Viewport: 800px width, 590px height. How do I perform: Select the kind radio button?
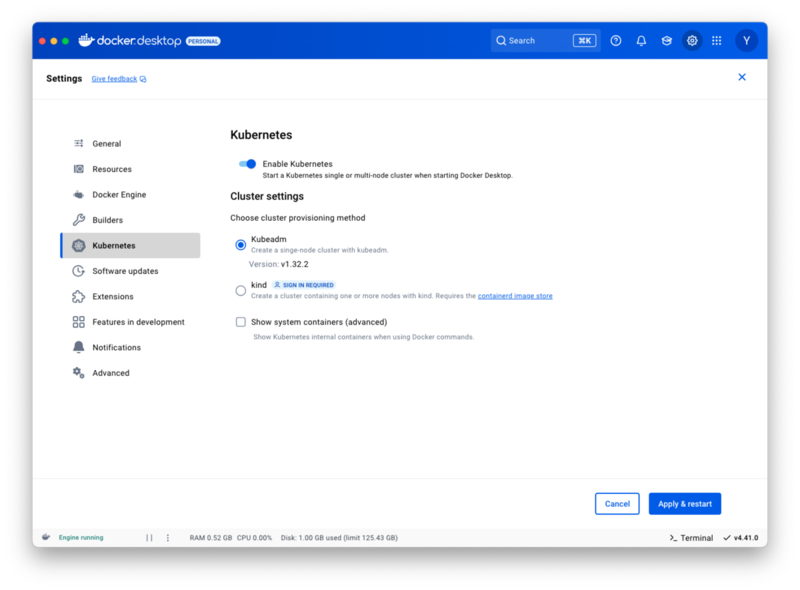click(x=241, y=291)
